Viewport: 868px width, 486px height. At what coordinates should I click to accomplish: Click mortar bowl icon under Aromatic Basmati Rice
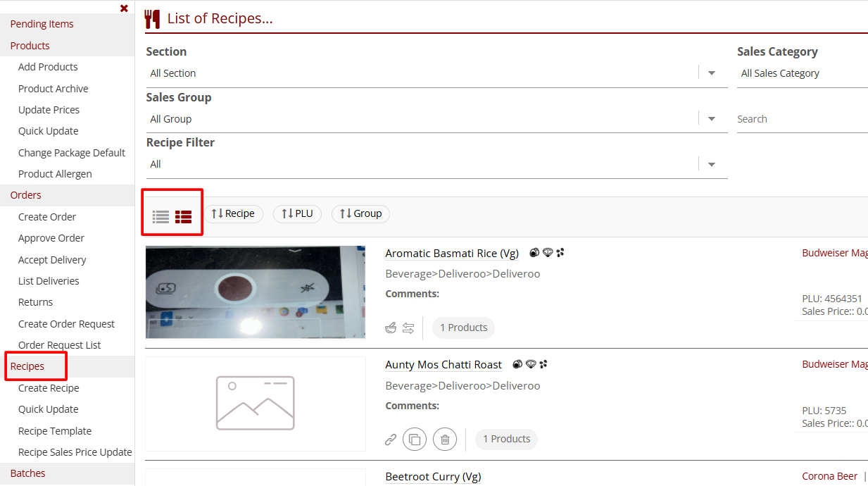click(391, 328)
